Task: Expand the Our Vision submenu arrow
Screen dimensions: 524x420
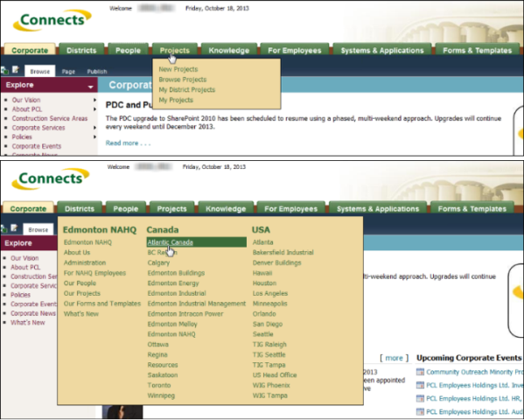Action: pos(94,100)
